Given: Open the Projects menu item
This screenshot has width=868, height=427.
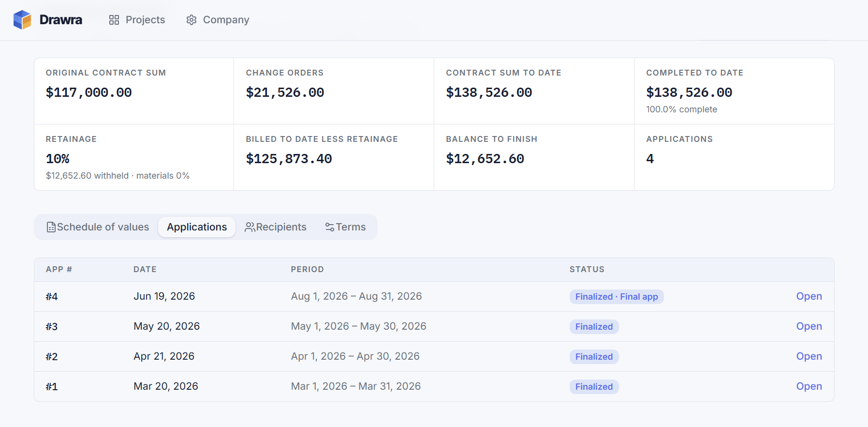Looking at the screenshot, I should click(x=137, y=20).
